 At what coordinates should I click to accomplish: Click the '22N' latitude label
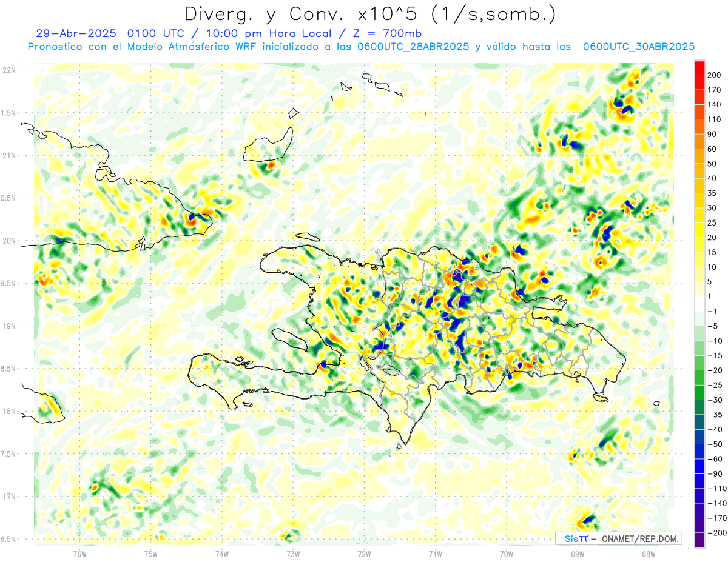tap(8, 70)
